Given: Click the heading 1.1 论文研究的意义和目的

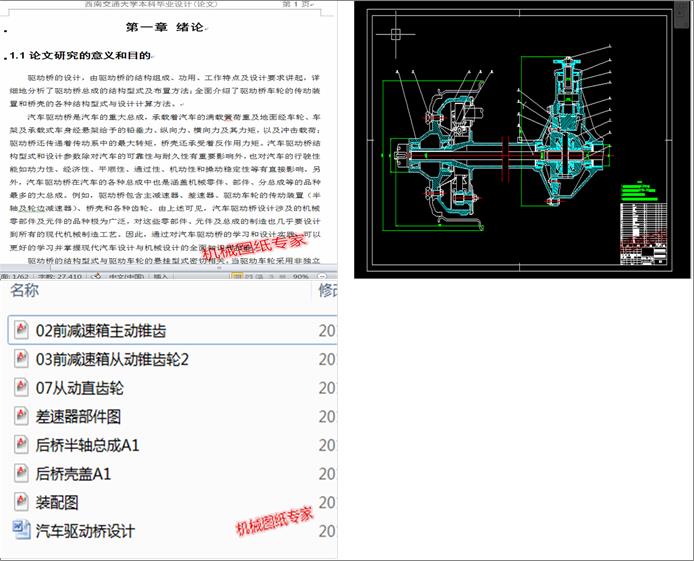Looking at the screenshot, I should coord(80,55).
